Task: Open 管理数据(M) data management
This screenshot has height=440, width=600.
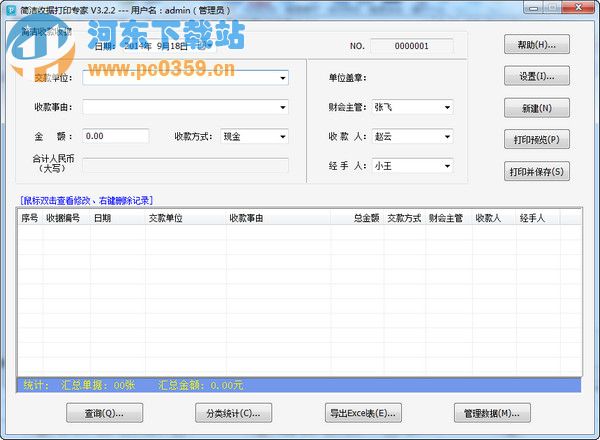Action: 492,413
